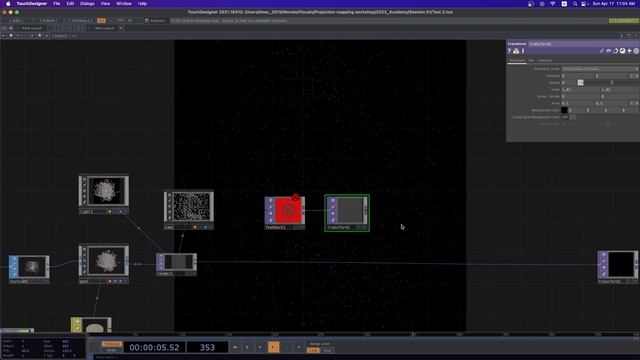640x360 pixels.
Task: Open the Edit menu
Action: click(x=70, y=4)
